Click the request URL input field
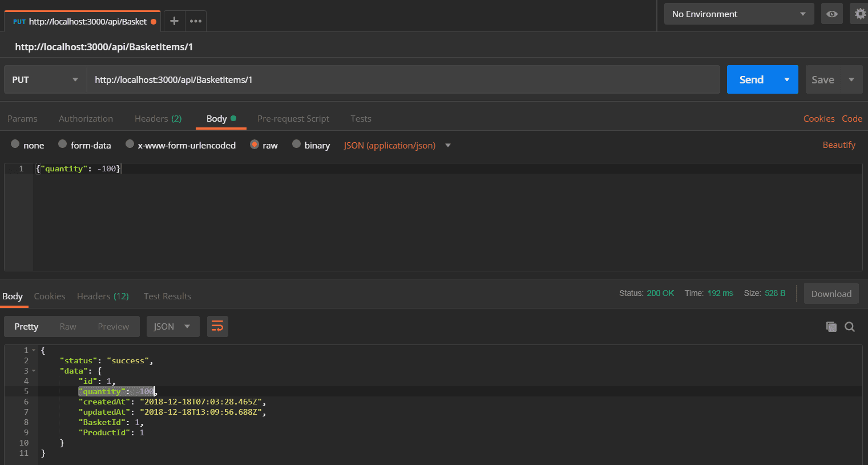 coord(403,79)
